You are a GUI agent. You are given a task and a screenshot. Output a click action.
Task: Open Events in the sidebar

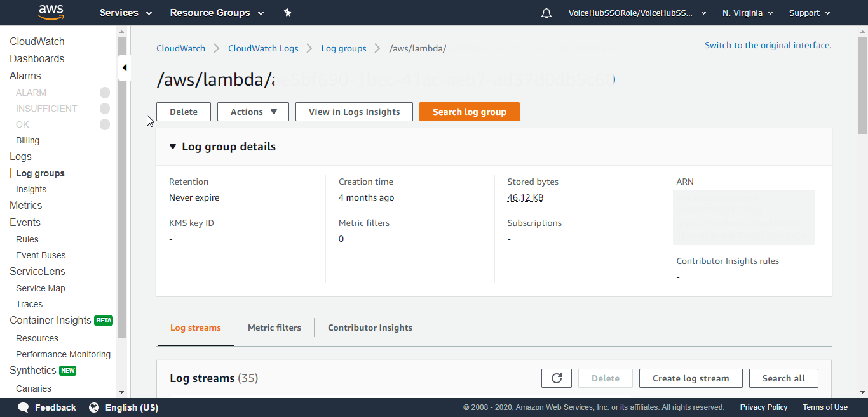pos(25,222)
